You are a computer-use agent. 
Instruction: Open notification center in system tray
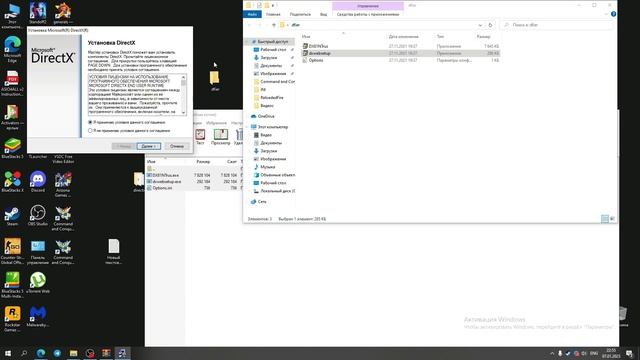click(x=629, y=353)
